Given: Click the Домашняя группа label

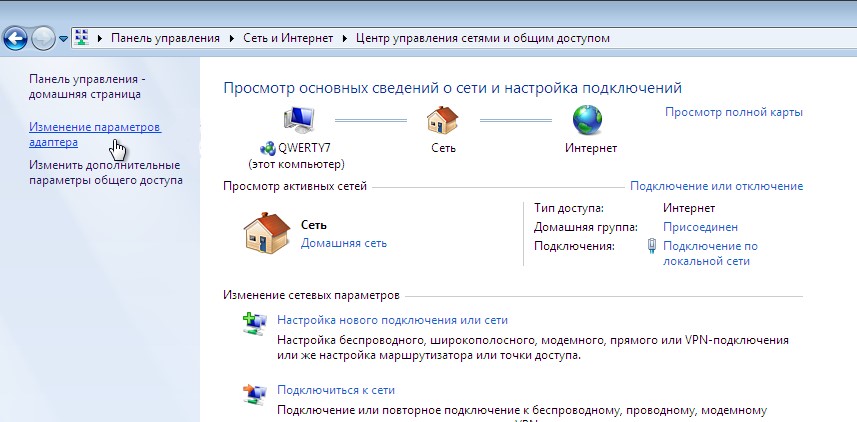Looking at the screenshot, I should (x=585, y=227).
